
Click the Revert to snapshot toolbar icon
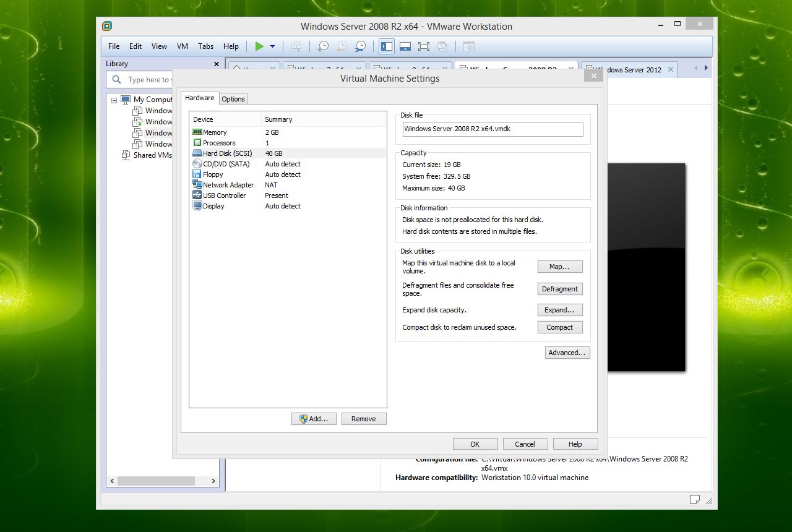coord(342,46)
